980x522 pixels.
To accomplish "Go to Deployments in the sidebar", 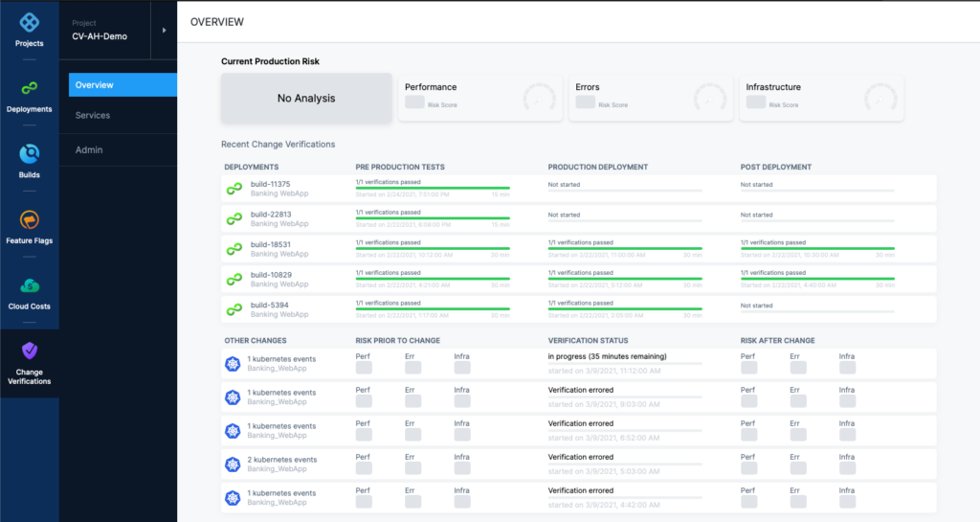I will (x=30, y=97).
